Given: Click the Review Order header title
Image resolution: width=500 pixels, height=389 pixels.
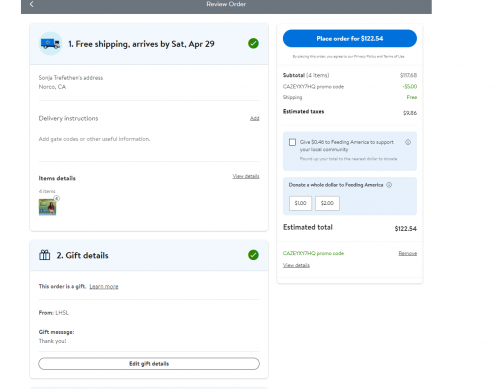Looking at the screenshot, I should tap(226, 4).
